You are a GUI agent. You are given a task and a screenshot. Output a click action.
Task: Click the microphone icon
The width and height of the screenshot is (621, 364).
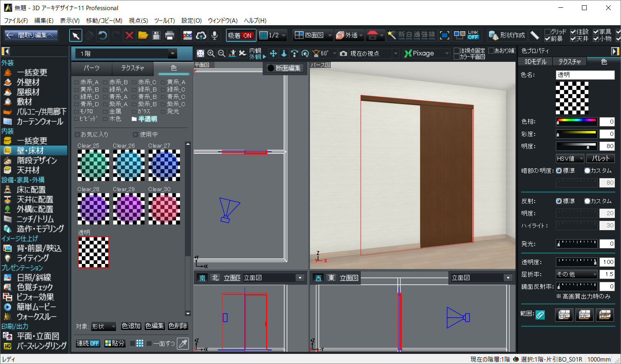[x=215, y=36]
